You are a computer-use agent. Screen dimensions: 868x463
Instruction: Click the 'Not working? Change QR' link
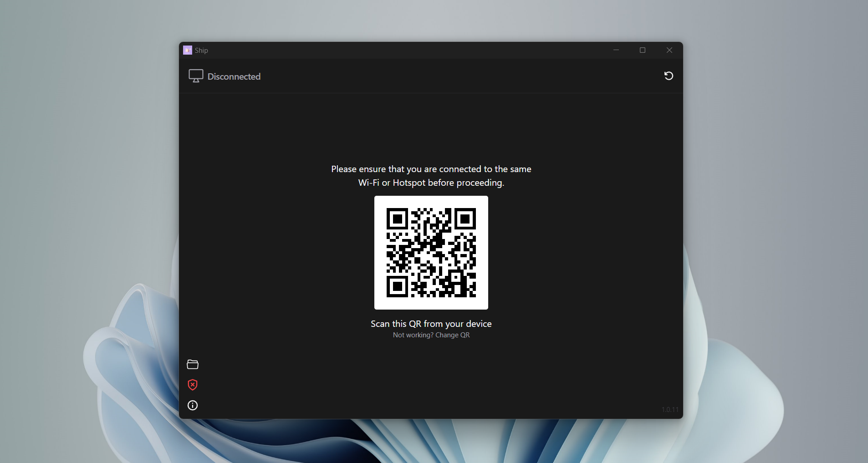click(431, 335)
